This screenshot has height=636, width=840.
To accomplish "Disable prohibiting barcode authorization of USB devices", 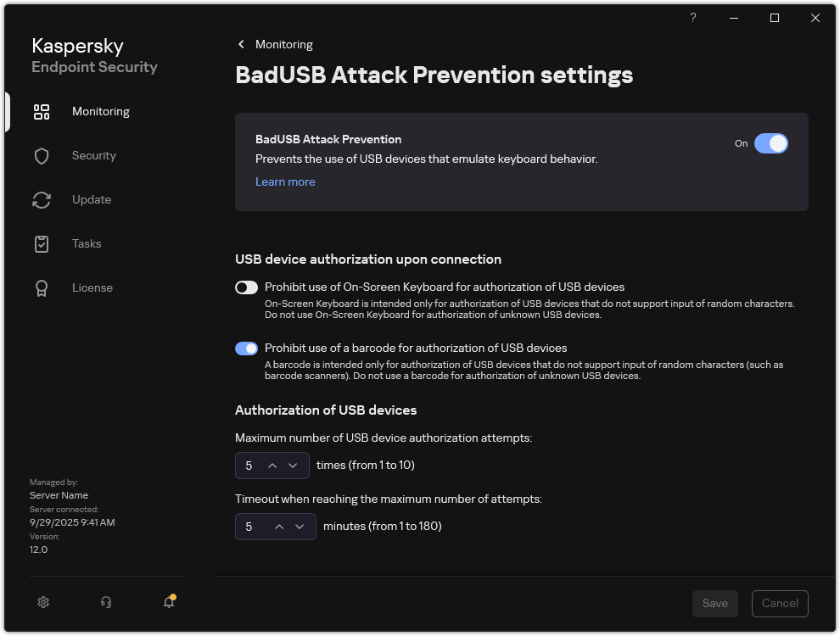I will (246, 349).
